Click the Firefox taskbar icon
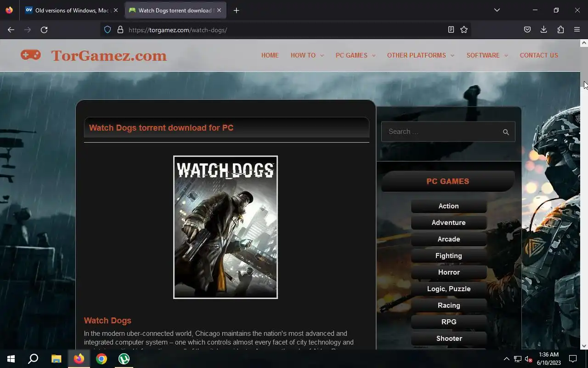Image resolution: width=588 pixels, height=368 pixels. point(79,359)
